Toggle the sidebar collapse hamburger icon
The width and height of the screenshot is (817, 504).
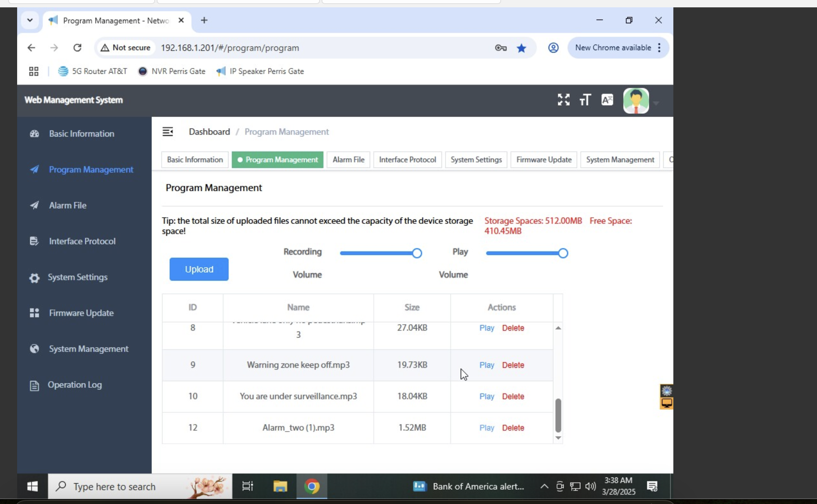point(168,132)
